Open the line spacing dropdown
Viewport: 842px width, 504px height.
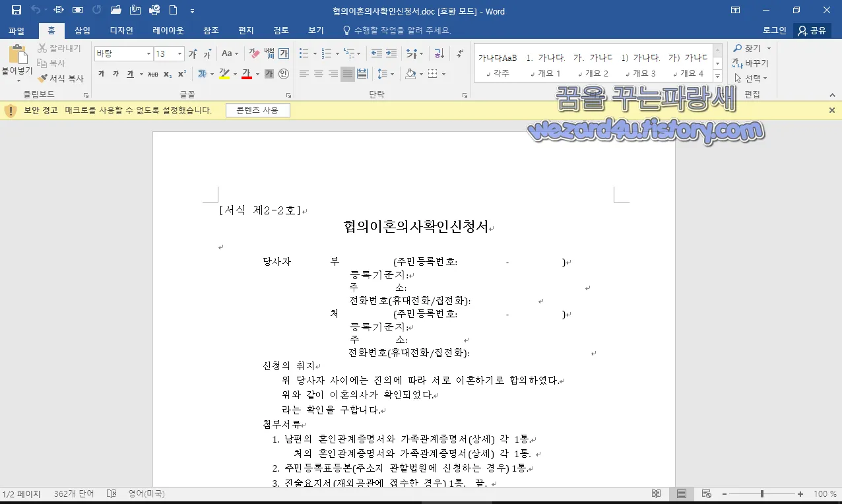[393, 74]
